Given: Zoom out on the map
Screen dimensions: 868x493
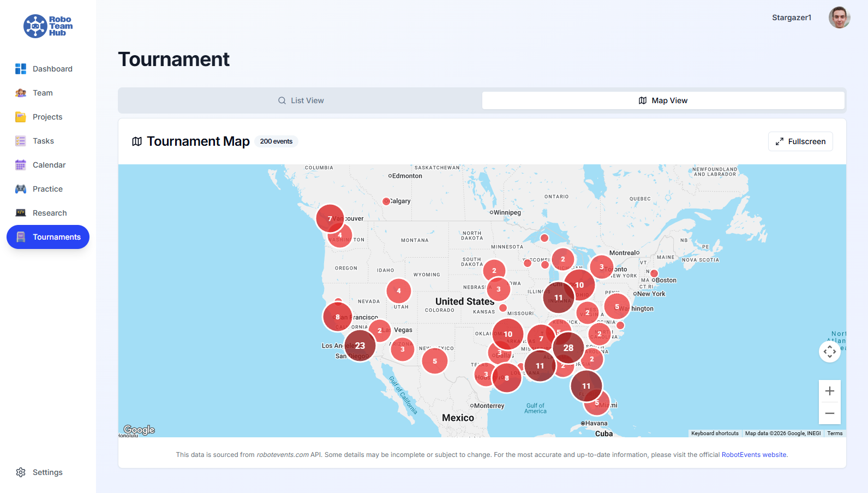Looking at the screenshot, I should (829, 413).
